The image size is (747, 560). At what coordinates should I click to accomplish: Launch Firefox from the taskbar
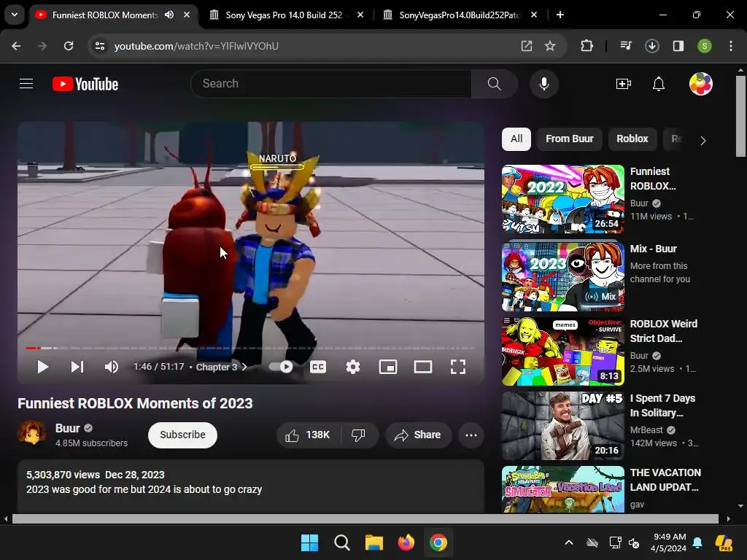(x=406, y=542)
